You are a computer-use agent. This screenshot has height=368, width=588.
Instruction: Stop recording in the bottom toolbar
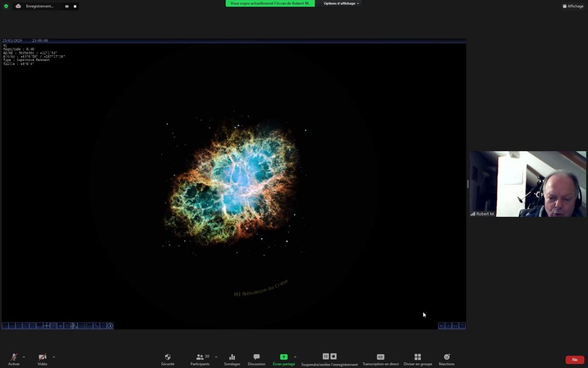click(334, 356)
